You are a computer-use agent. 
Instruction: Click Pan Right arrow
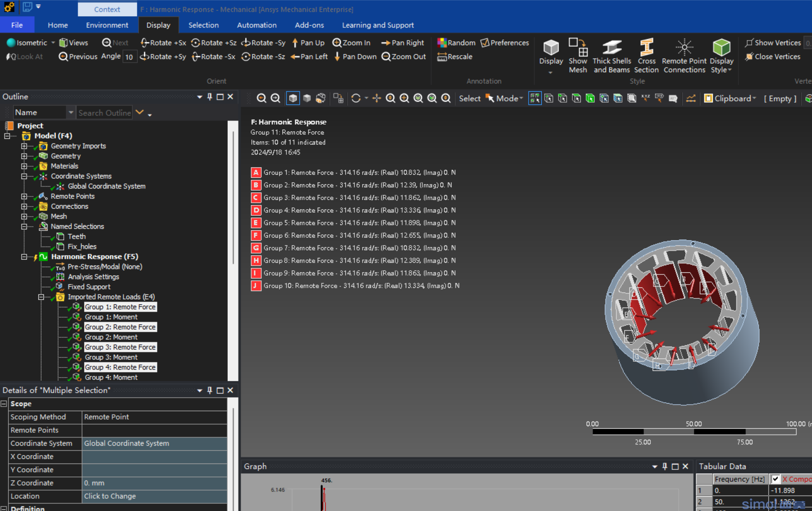386,43
